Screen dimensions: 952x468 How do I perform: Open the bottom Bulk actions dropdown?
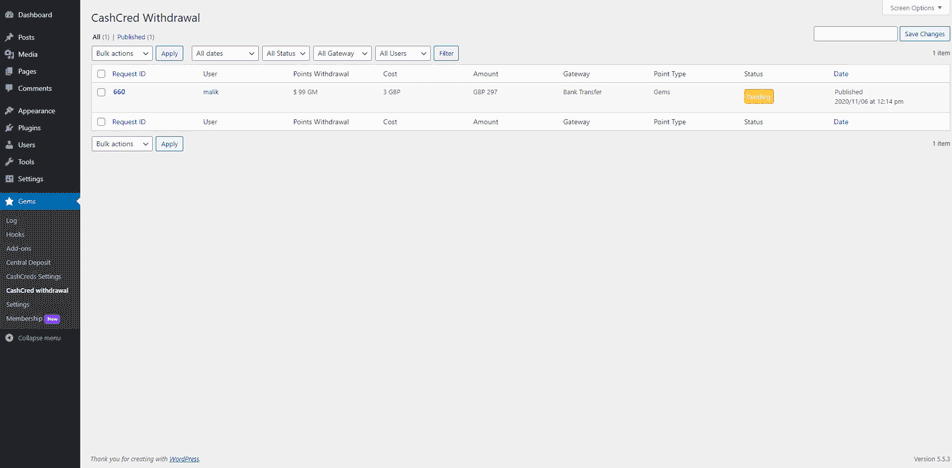pos(122,144)
